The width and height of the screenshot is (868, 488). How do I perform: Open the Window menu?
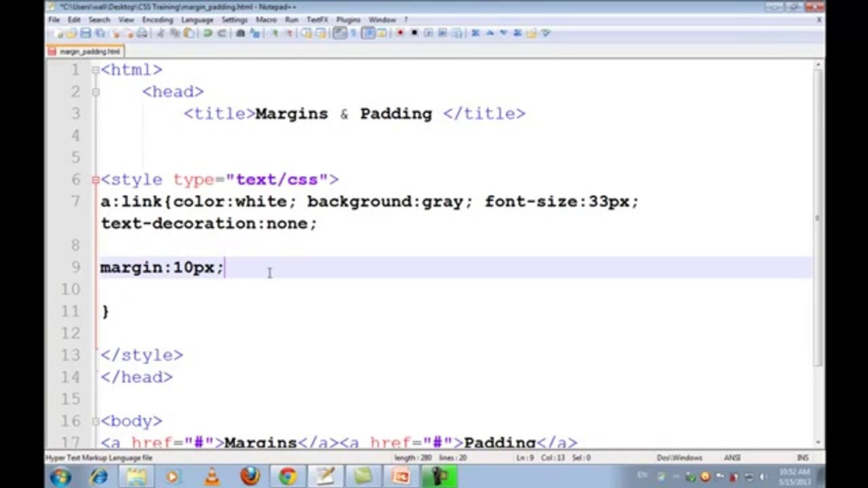click(382, 20)
